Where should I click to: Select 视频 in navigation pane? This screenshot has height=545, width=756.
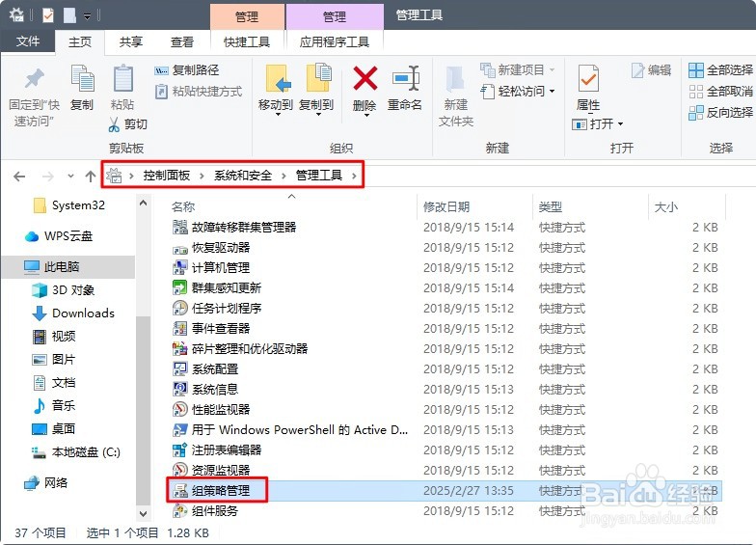click(54, 337)
